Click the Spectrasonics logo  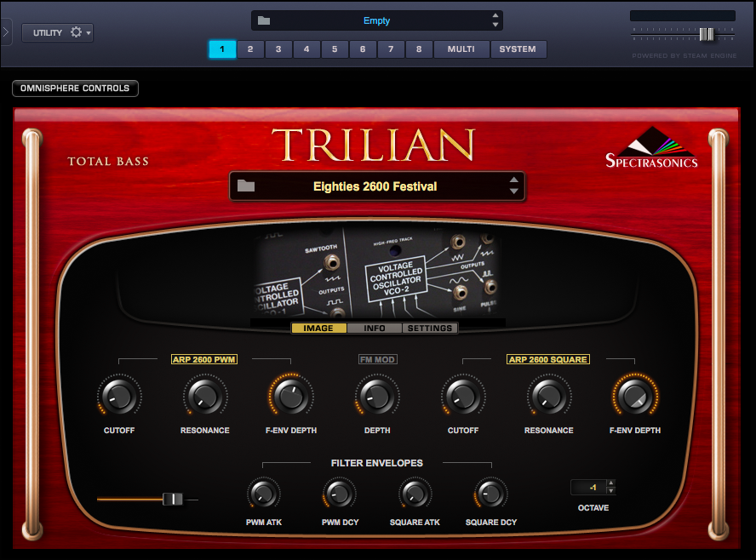[x=651, y=147]
